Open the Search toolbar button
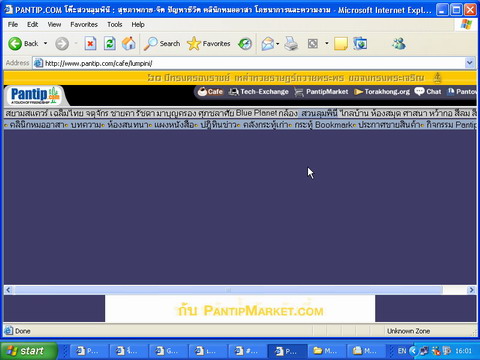This screenshot has width=480, height=360. tap(162, 44)
